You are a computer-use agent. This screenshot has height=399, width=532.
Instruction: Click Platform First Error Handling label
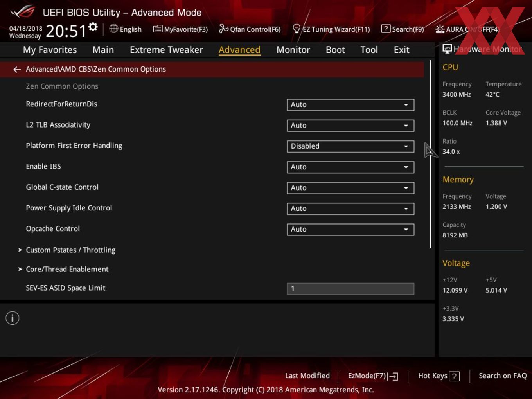coord(74,146)
